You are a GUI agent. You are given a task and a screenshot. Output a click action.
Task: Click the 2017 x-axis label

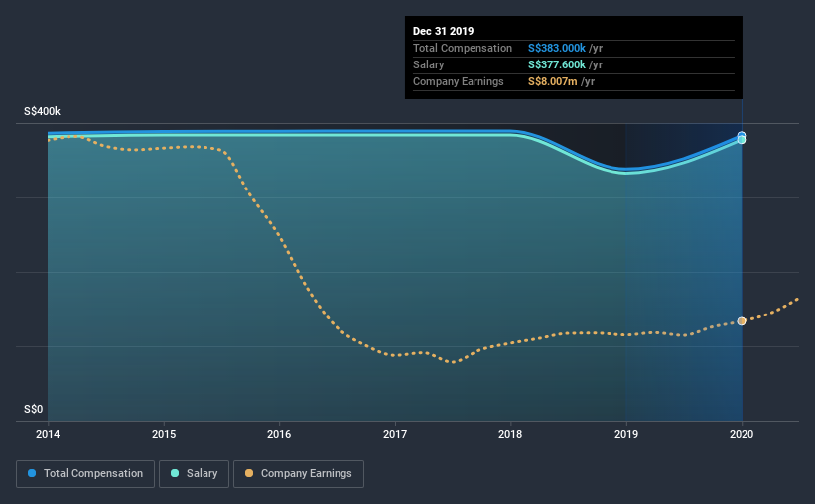395,434
